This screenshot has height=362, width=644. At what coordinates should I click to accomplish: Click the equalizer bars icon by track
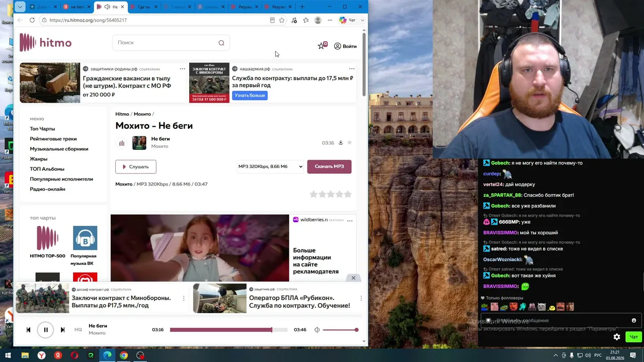coord(122,143)
